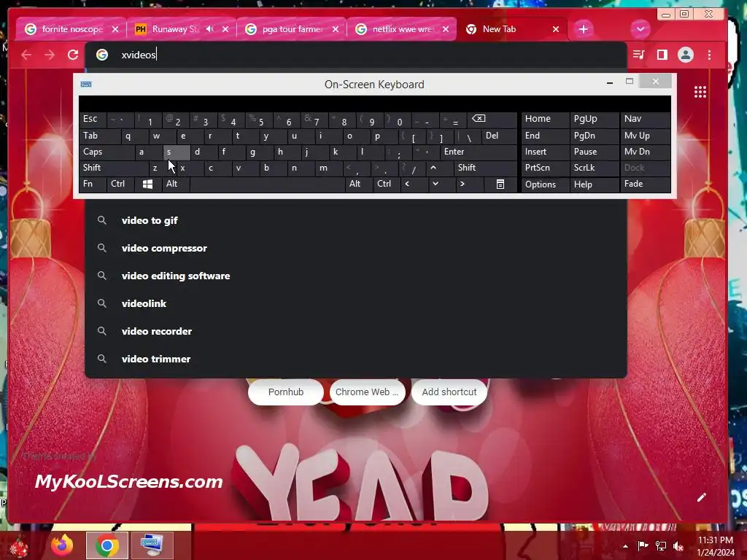Image resolution: width=747 pixels, height=560 pixels.
Task: Open the Chrome three-dot menu
Action: point(709,55)
